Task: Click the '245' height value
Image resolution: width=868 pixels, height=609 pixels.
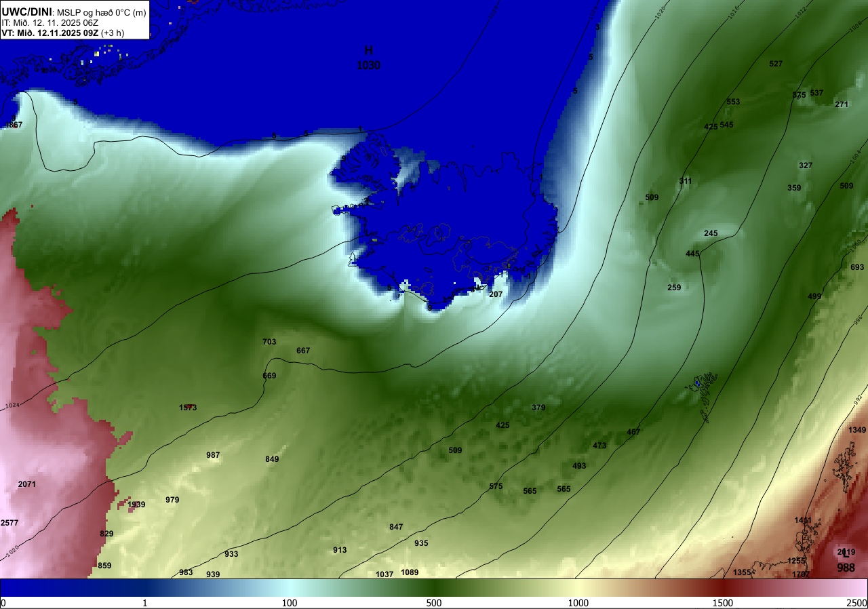Action: coord(711,233)
